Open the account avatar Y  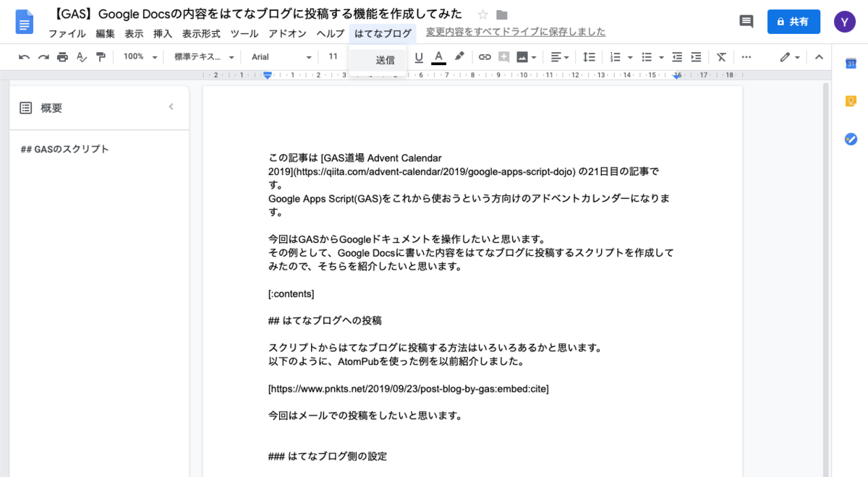(x=844, y=22)
